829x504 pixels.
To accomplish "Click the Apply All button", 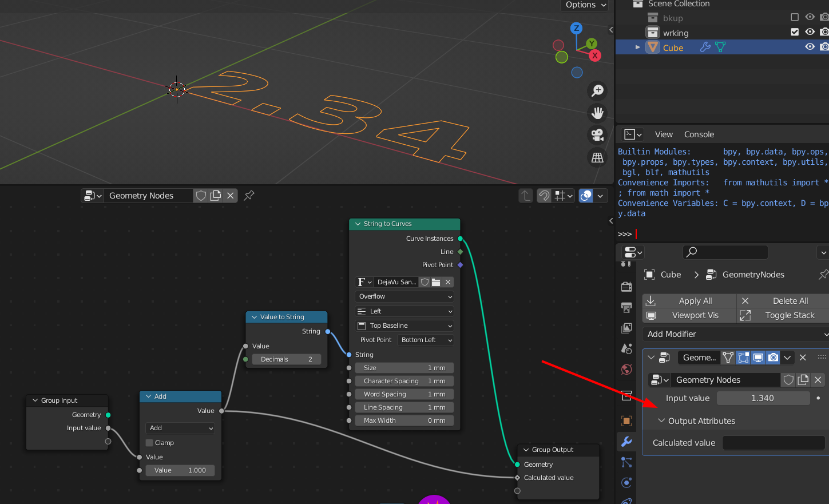I will point(689,301).
